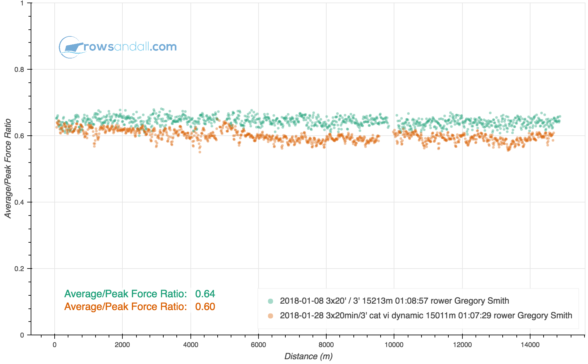Viewport: 588px width, 364px height.
Task: Click the green legend dot marker
Action: click(x=271, y=301)
